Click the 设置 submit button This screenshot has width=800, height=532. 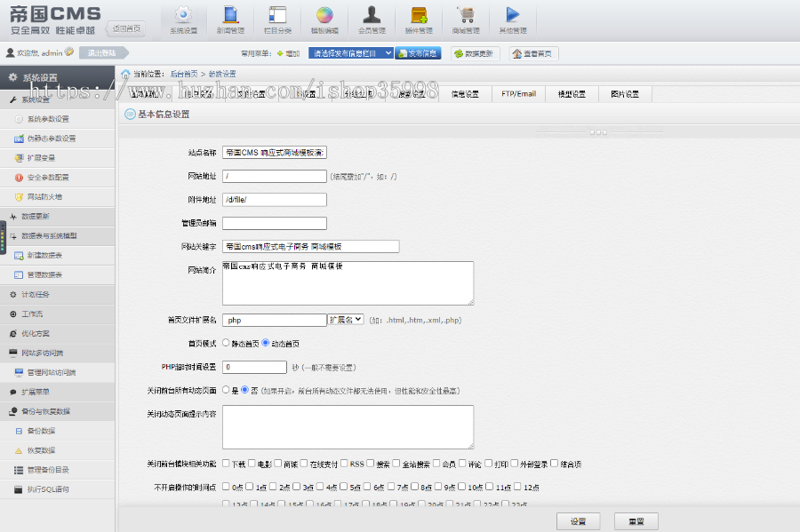point(578,521)
